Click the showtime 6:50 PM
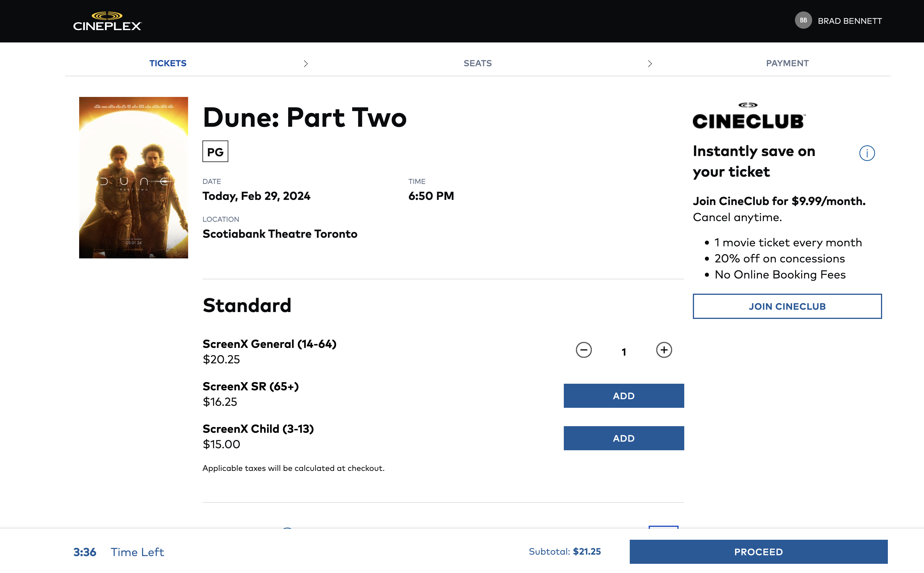 click(431, 196)
